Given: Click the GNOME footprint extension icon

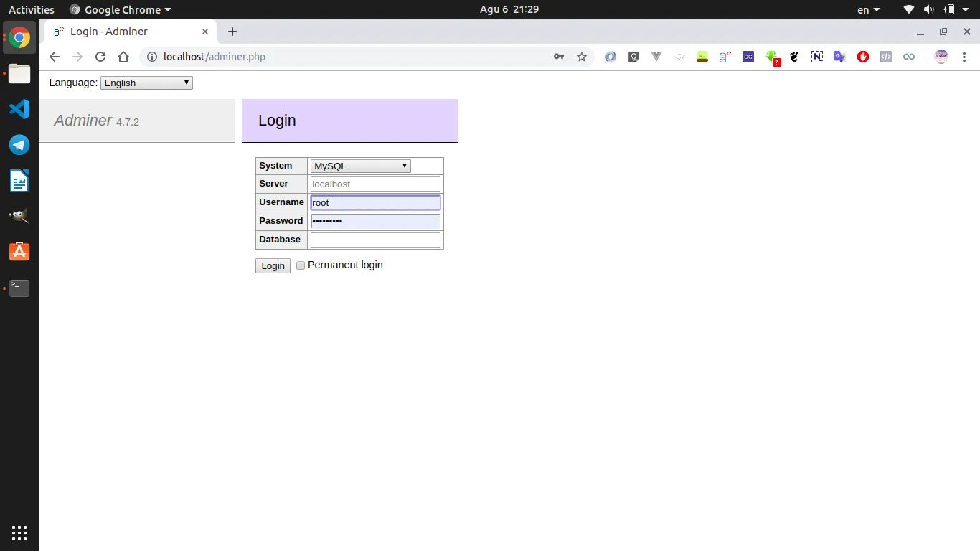Looking at the screenshot, I should pos(794,57).
